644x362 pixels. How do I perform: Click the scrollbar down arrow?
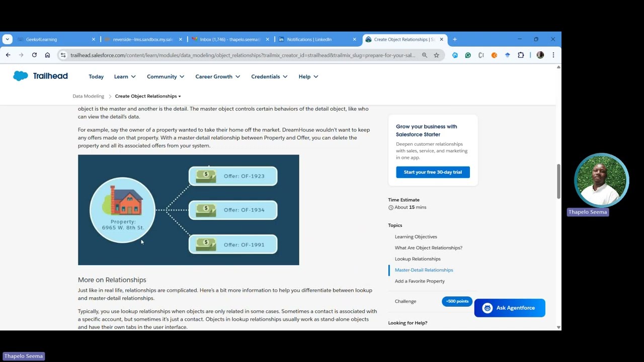[x=558, y=327]
